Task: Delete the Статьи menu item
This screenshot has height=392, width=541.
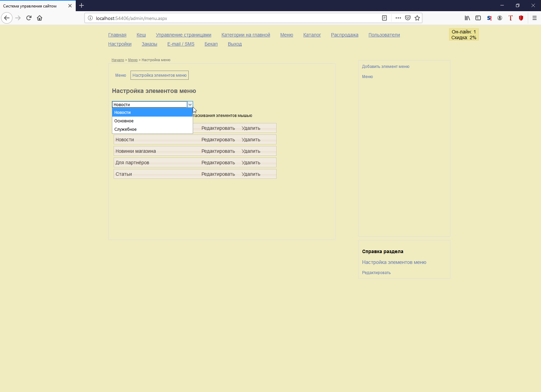Action: pyautogui.click(x=251, y=174)
